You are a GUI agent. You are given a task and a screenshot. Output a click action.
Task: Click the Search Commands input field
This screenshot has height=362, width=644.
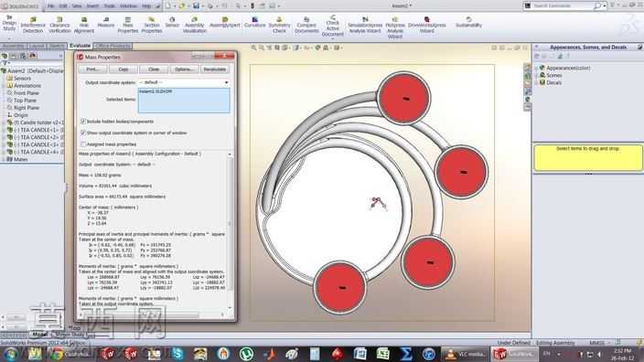(x=563, y=5)
